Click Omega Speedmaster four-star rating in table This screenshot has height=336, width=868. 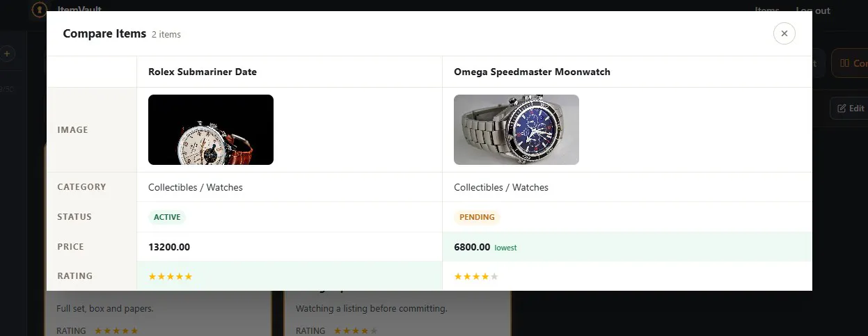(476, 276)
